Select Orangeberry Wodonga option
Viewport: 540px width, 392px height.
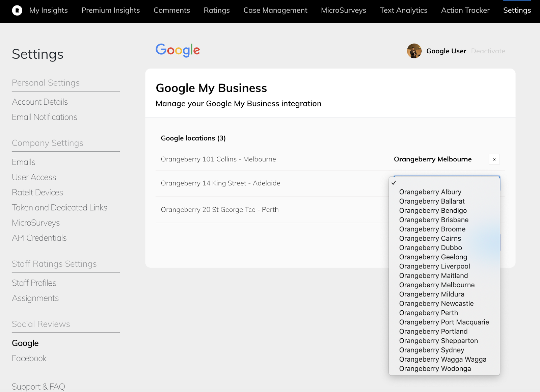tap(435, 369)
